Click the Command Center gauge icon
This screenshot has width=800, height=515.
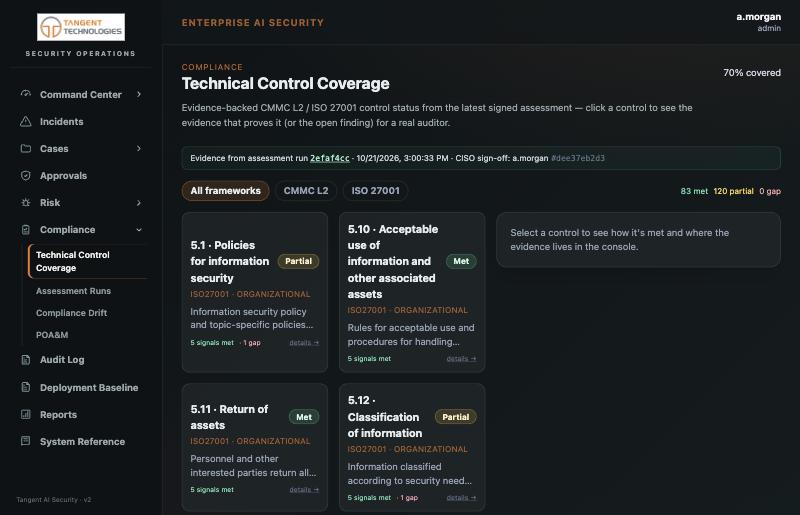(x=26, y=94)
